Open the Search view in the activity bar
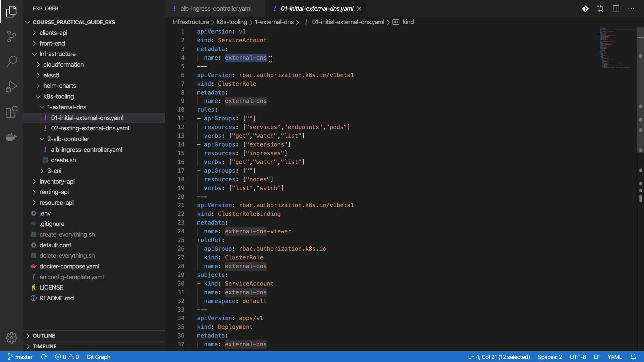The image size is (644, 362). 11,61
